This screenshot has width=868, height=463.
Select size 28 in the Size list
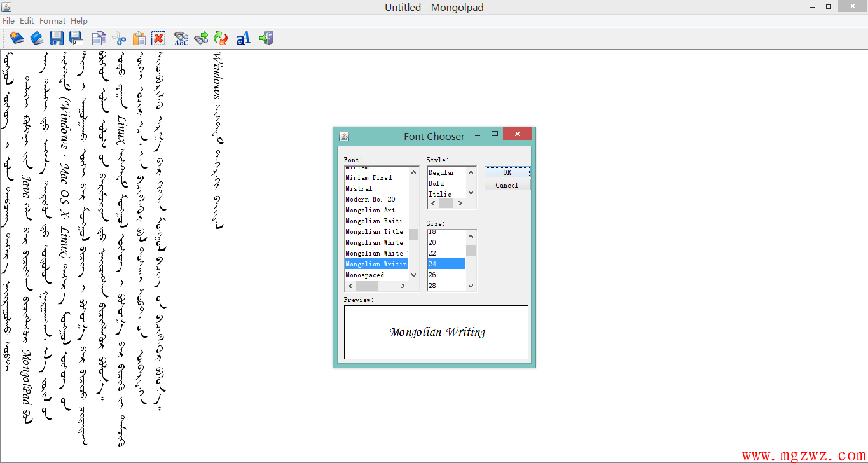[x=446, y=286]
